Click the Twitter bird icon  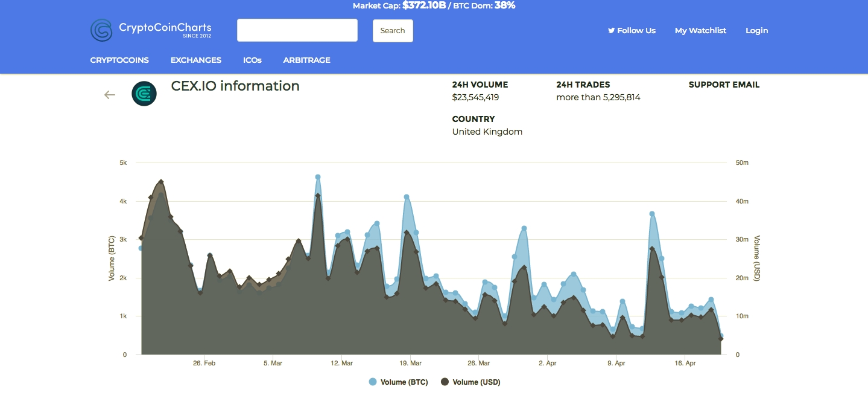coord(611,30)
